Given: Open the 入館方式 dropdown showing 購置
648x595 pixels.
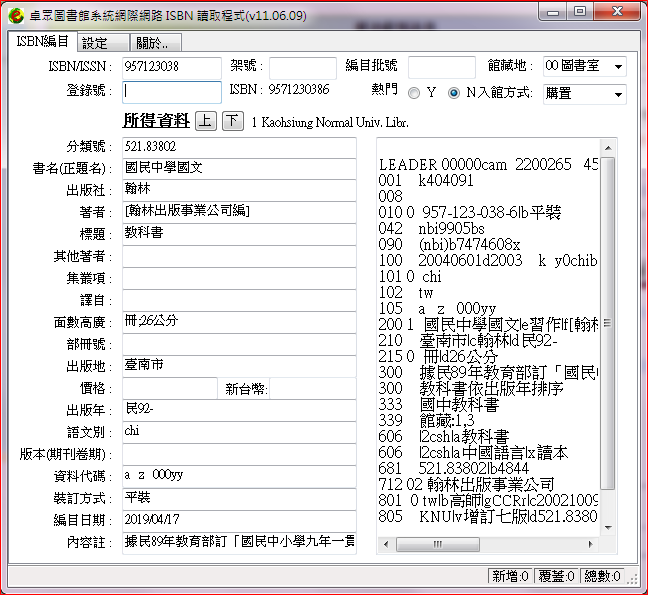Looking at the screenshot, I should pyautogui.click(x=584, y=94).
